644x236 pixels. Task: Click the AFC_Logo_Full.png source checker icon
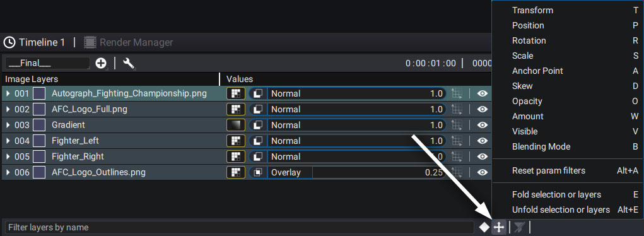tap(236, 109)
